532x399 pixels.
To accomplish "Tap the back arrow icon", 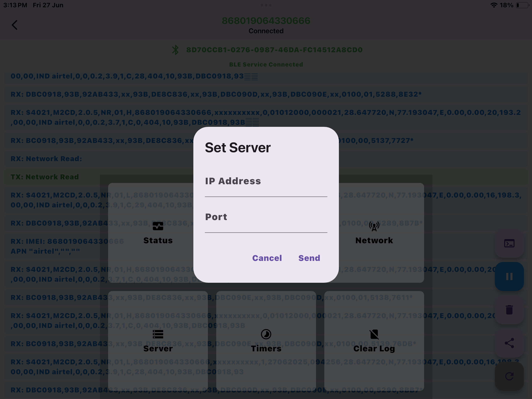I will point(15,25).
